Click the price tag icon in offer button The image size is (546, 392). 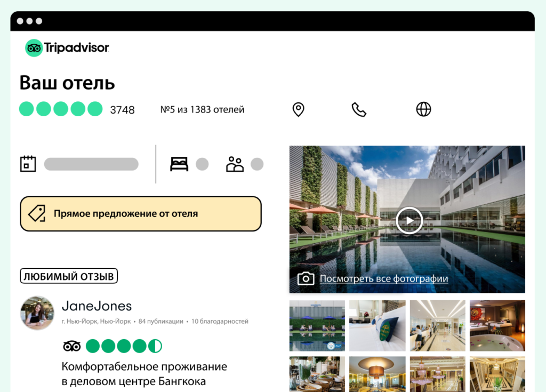pyautogui.click(x=37, y=213)
